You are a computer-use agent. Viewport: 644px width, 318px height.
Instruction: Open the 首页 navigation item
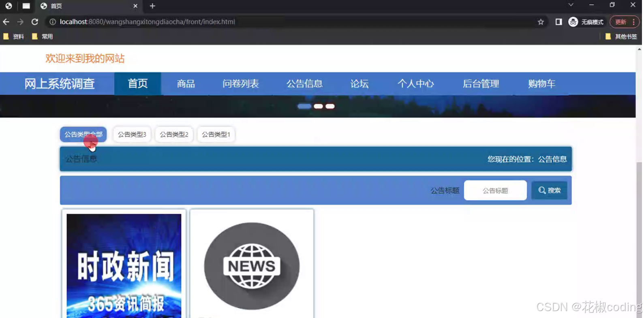pyautogui.click(x=138, y=84)
